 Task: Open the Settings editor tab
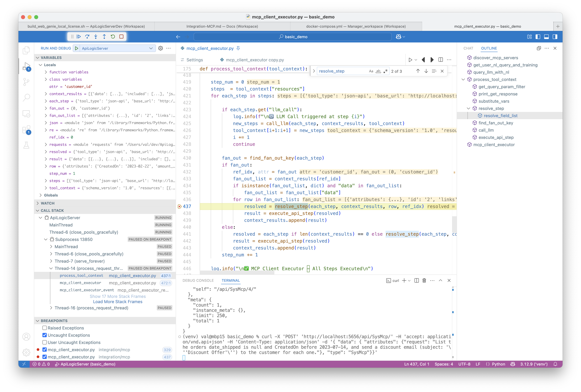point(192,60)
